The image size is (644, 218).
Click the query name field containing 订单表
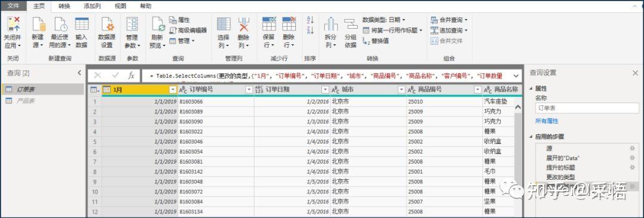point(587,108)
